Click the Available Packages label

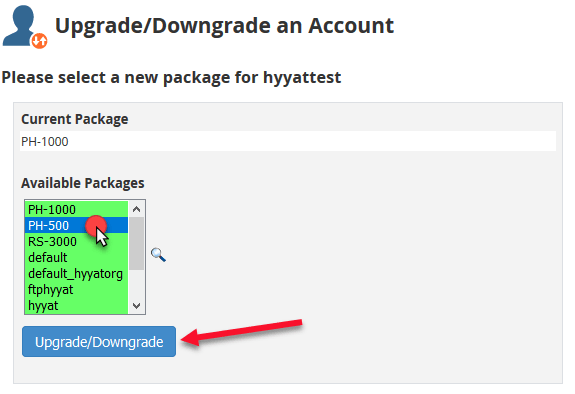coord(83,183)
